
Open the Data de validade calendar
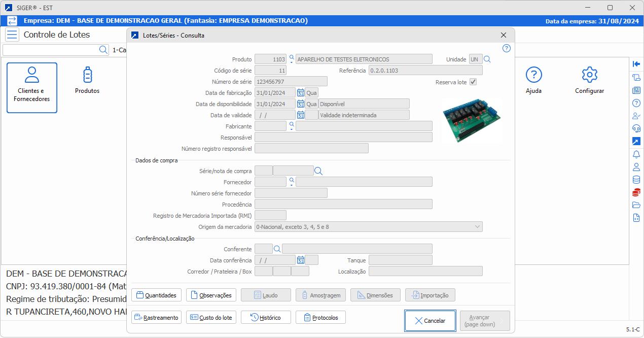(x=301, y=115)
